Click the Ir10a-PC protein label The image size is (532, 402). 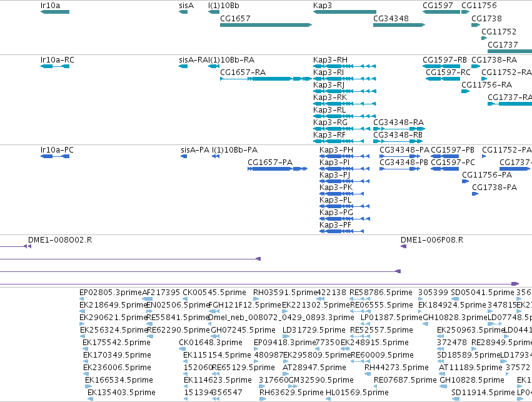tap(57, 150)
